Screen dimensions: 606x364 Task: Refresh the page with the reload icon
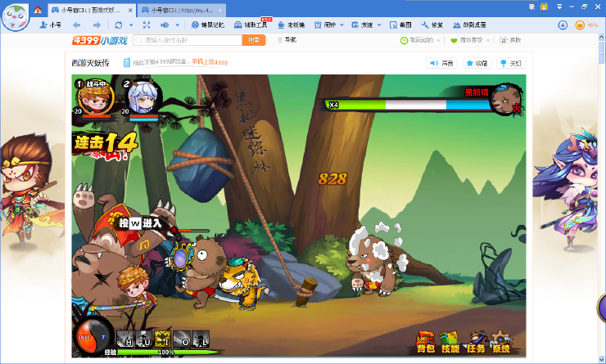[x=118, y=25]
